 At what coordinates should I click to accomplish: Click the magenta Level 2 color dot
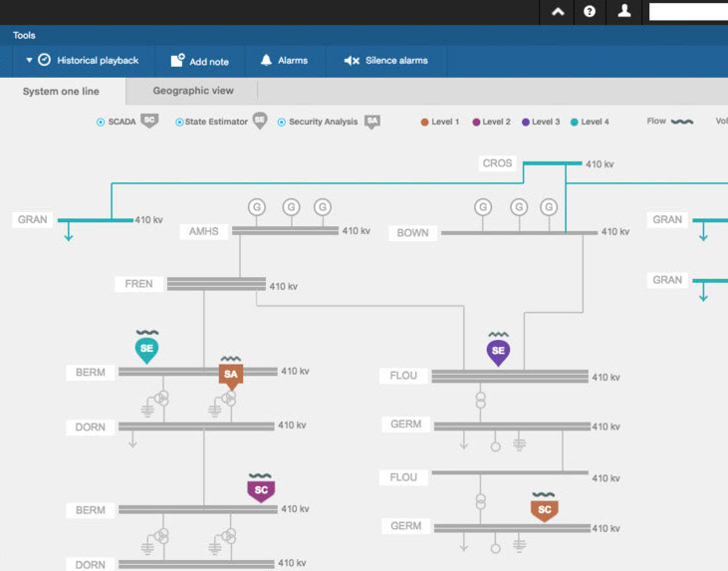point(476,123)
